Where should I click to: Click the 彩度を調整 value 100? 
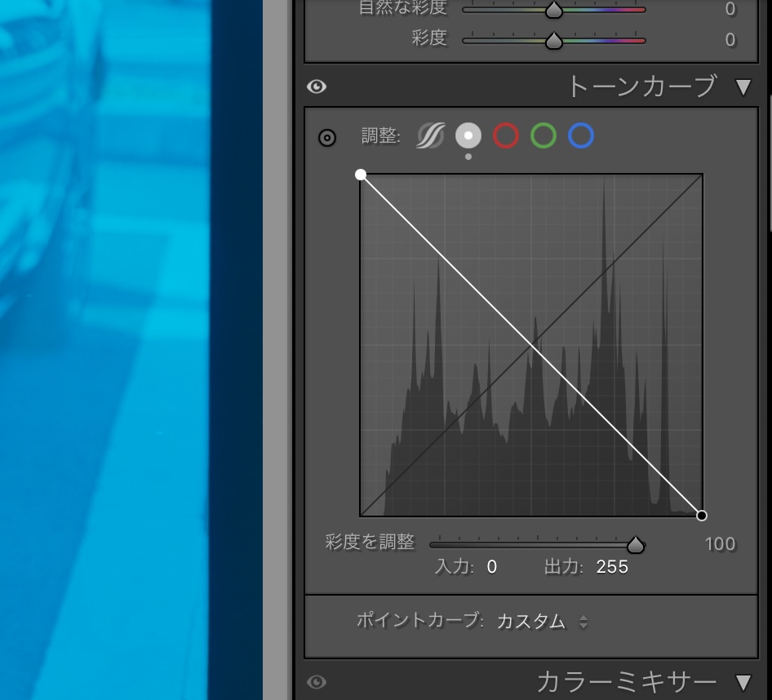[720, 544]
